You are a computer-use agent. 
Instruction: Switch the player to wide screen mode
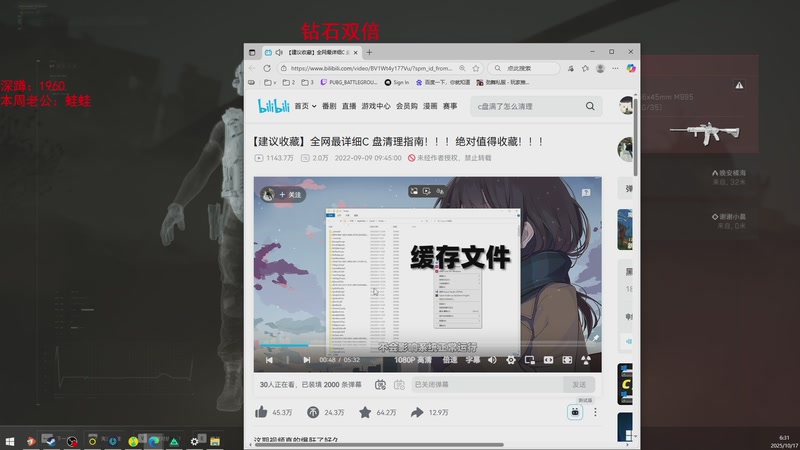pyautogui.click(x=548, y=360)
